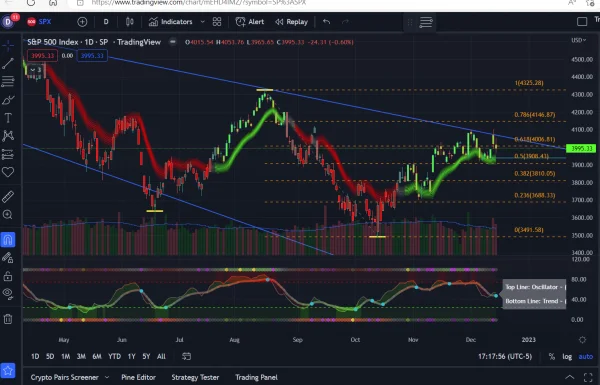
Task: Toggle the magnet mode button
Action: [x=8, y=240]
